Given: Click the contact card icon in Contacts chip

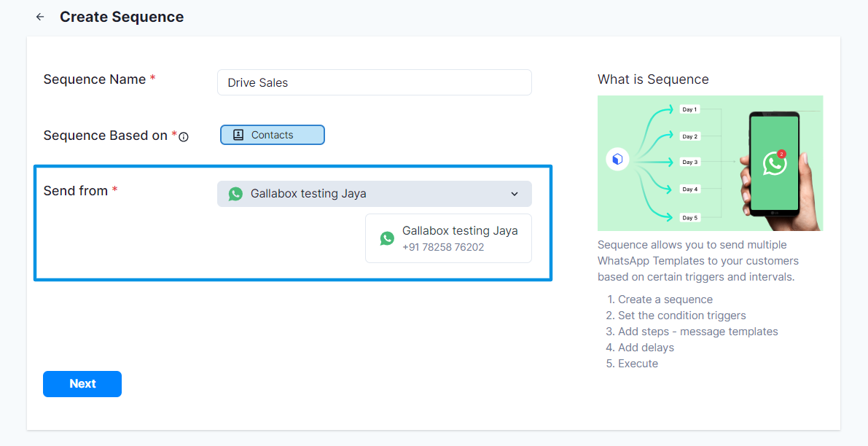Looking at the screenshot, I should [x=238, y=135].
